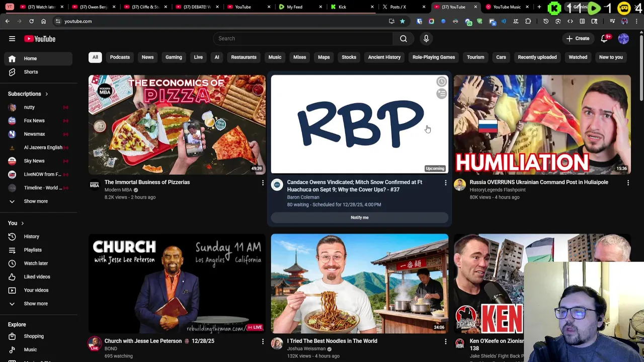Viewport: 644px width, 362px height.
Task: Select the News filter chip
Action: click(147, 57)
